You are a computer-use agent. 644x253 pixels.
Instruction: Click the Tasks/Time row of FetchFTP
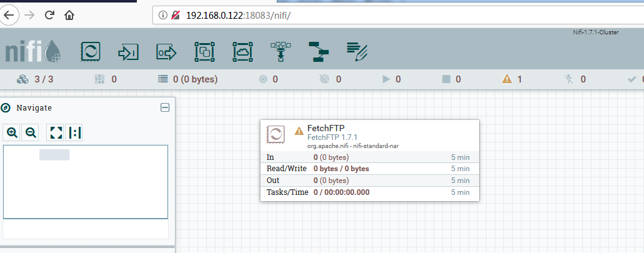click(370, 192)
